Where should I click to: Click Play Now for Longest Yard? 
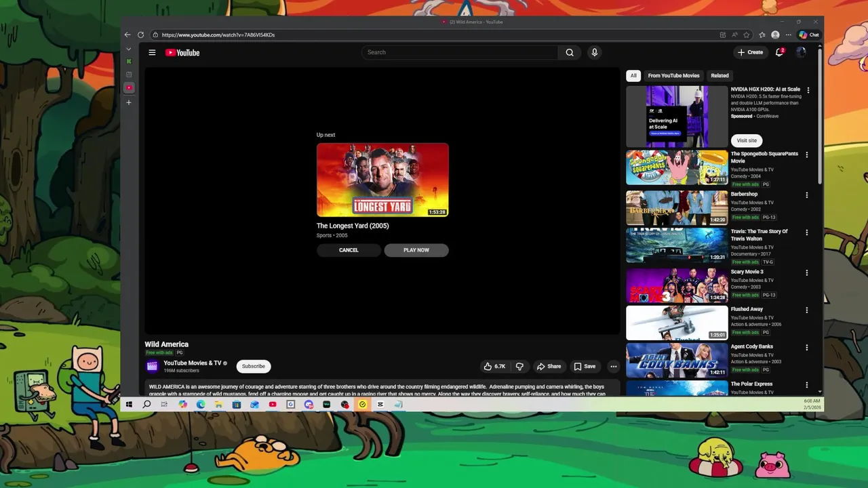416,250
